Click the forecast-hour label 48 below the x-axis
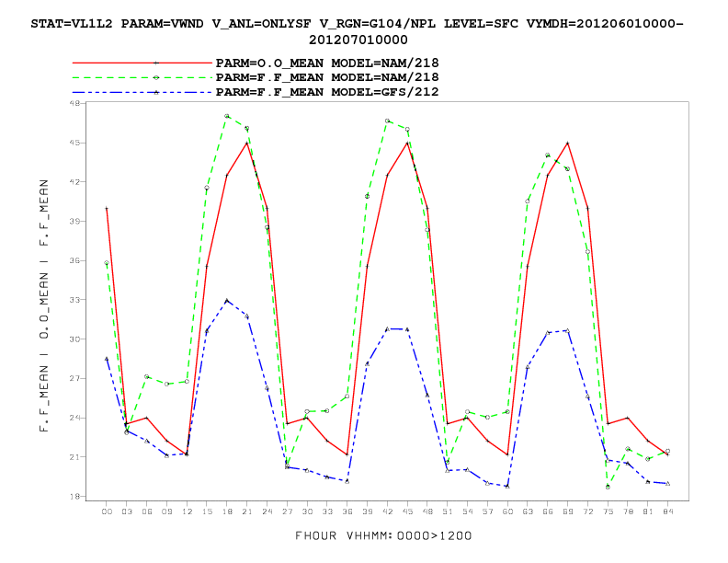The image size is (728, 563). (x=427, y=511)
